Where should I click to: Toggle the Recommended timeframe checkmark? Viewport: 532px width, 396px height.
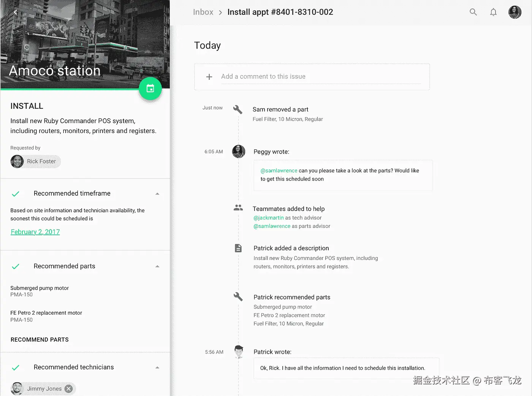coord(16,194)
